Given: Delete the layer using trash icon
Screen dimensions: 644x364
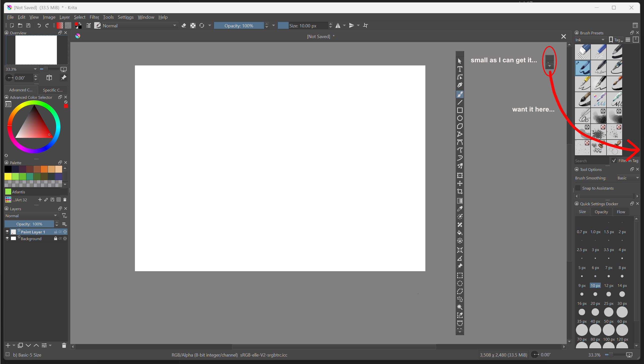Looking at the screenshot, I should pyautogui.click(x=64, y=346).
